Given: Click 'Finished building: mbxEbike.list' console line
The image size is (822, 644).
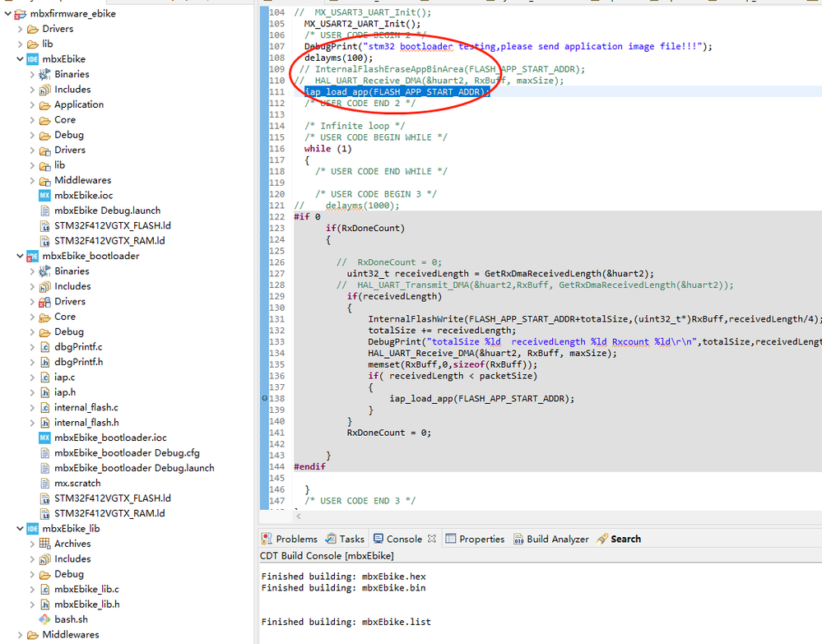Looking at the screenshot, I should click(x=346, y=622).
